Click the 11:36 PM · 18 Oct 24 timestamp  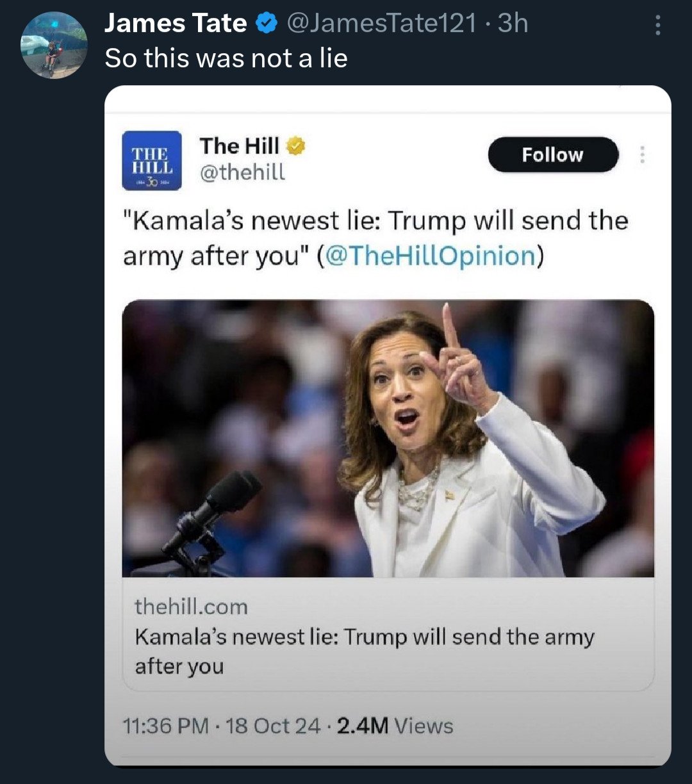221,726
